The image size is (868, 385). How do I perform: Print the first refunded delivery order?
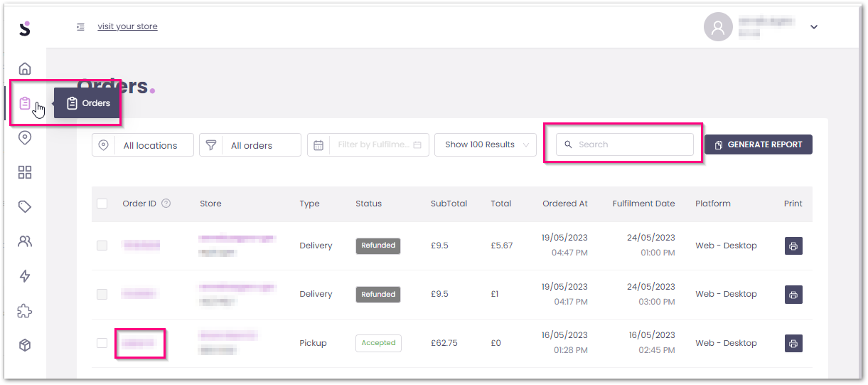[x=793, y=246]
